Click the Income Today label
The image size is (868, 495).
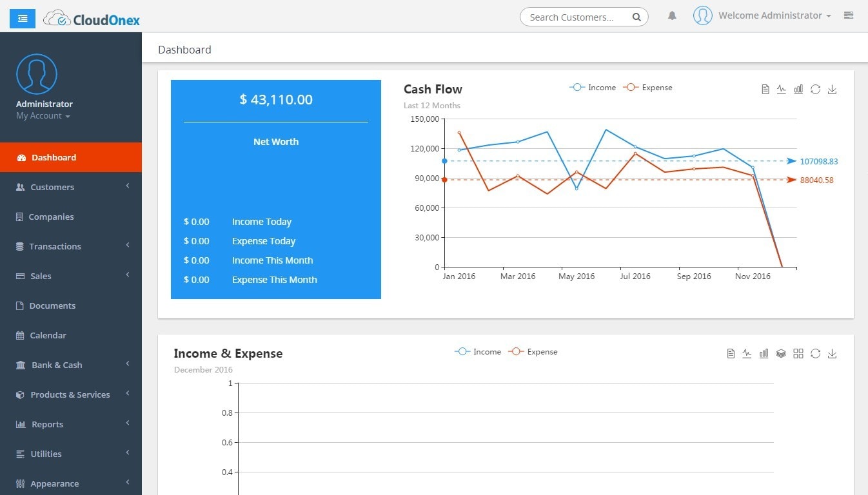(x=262, y=222)
